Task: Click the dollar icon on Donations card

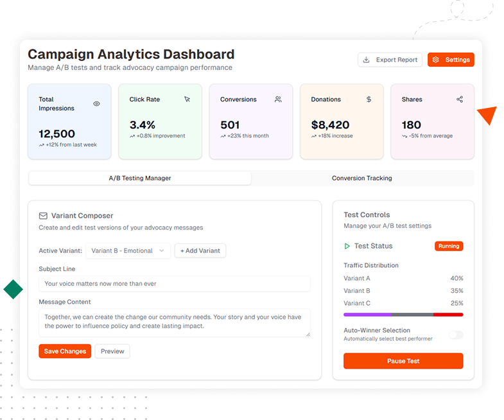Action: (369, 100)
